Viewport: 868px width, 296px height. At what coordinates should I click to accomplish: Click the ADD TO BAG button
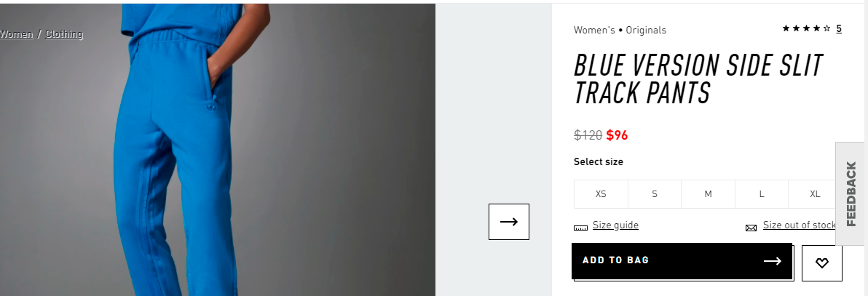(682, 261)
